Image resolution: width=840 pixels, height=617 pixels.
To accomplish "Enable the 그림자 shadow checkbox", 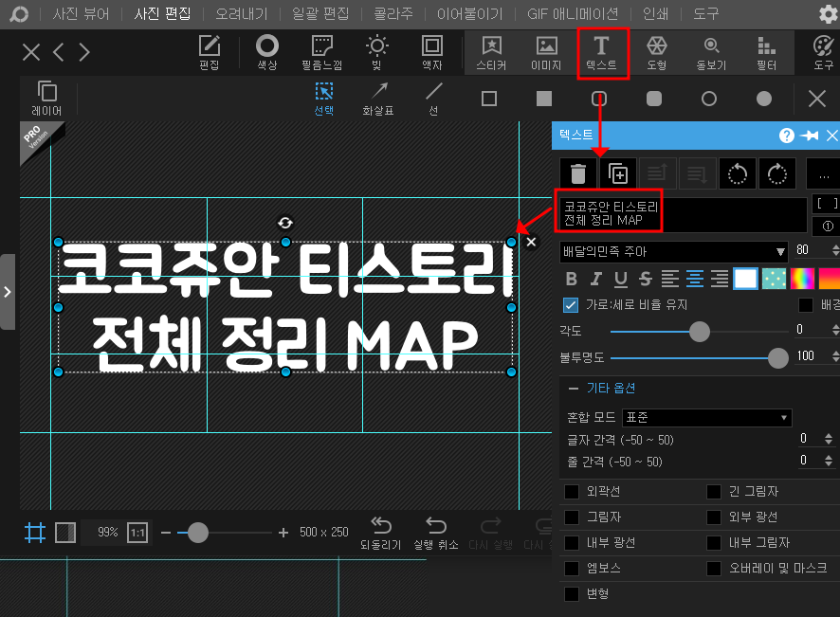I will click(x=572, y=517).
